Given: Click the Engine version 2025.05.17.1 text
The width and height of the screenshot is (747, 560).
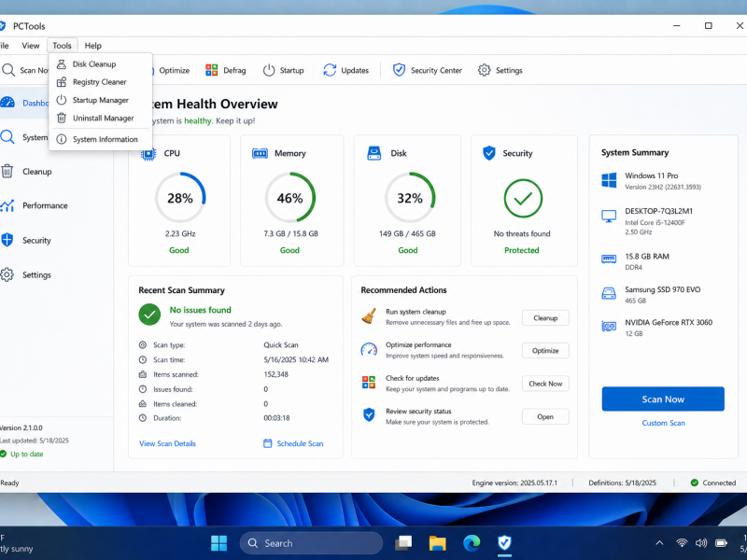Looking at the screenshot, I should click(x=514, y=483).
